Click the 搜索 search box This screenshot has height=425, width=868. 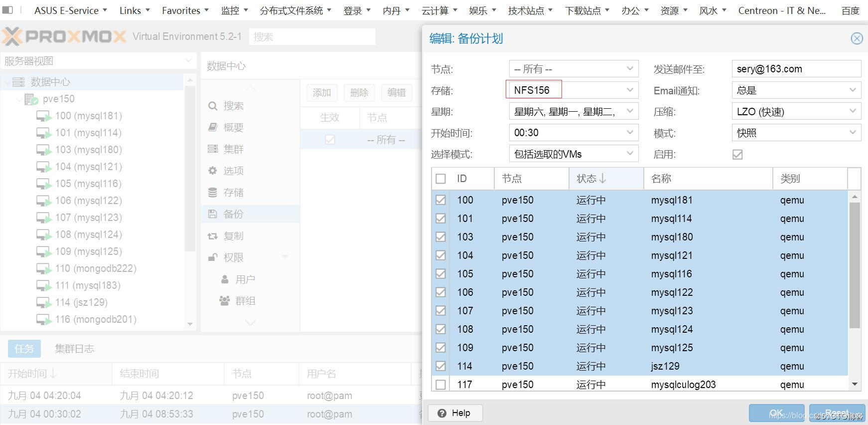pos(312,36)
